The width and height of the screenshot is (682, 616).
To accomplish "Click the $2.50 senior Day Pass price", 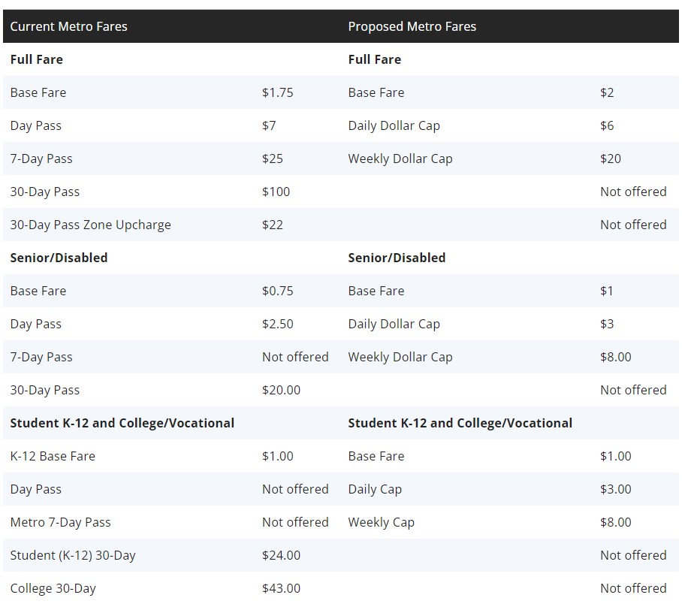I will 277,324.
